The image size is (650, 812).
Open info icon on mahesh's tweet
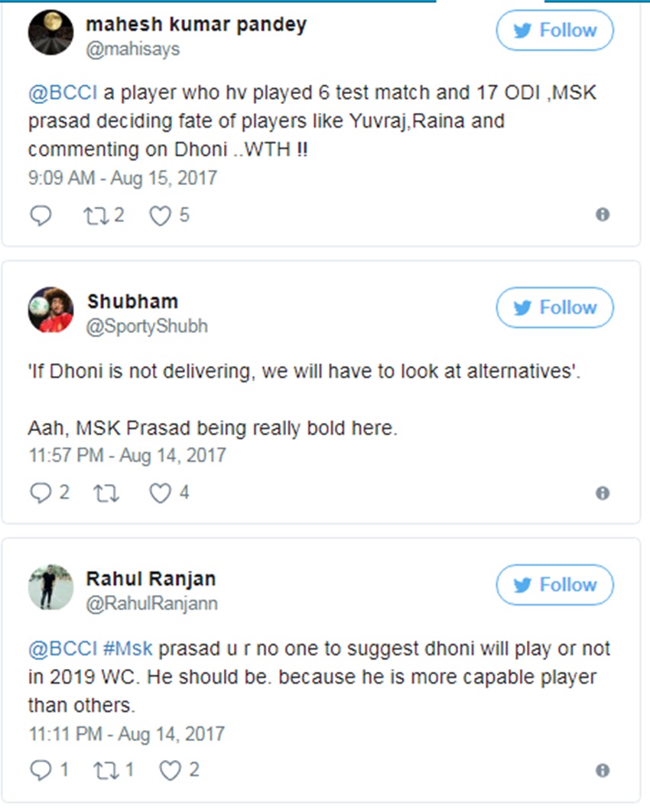[x=603, y=216]
